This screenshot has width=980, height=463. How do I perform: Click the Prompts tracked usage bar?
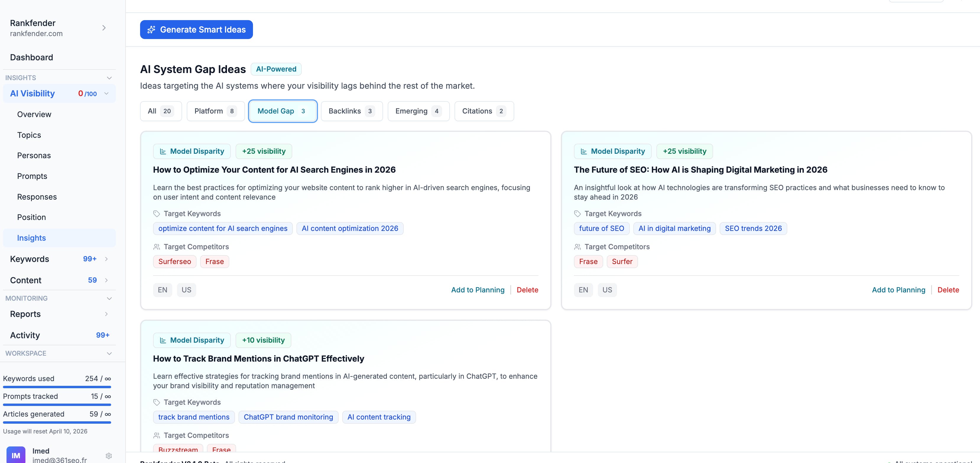click(57, 404)
